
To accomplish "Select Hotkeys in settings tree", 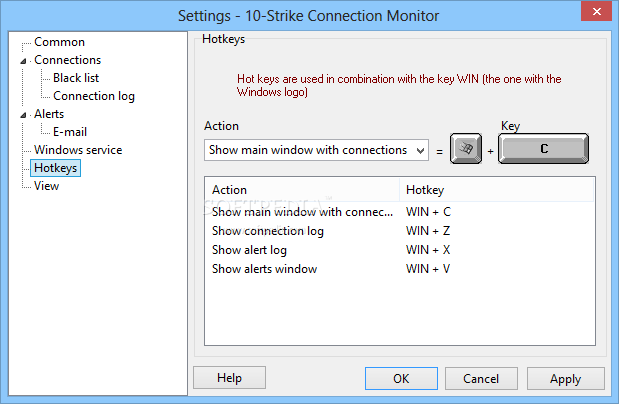I will [56, 168].
